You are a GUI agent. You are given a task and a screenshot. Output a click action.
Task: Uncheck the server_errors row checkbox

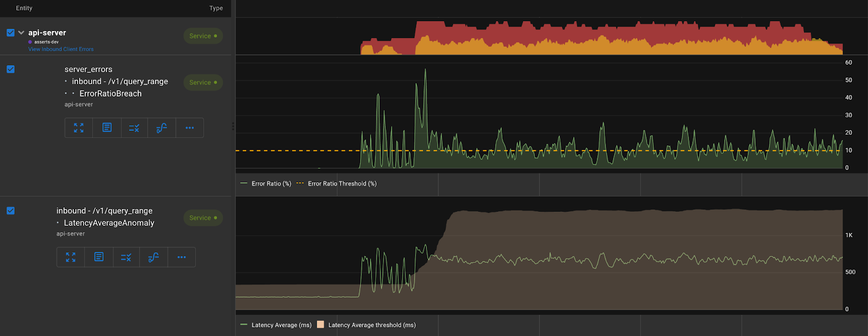[10, 69]
